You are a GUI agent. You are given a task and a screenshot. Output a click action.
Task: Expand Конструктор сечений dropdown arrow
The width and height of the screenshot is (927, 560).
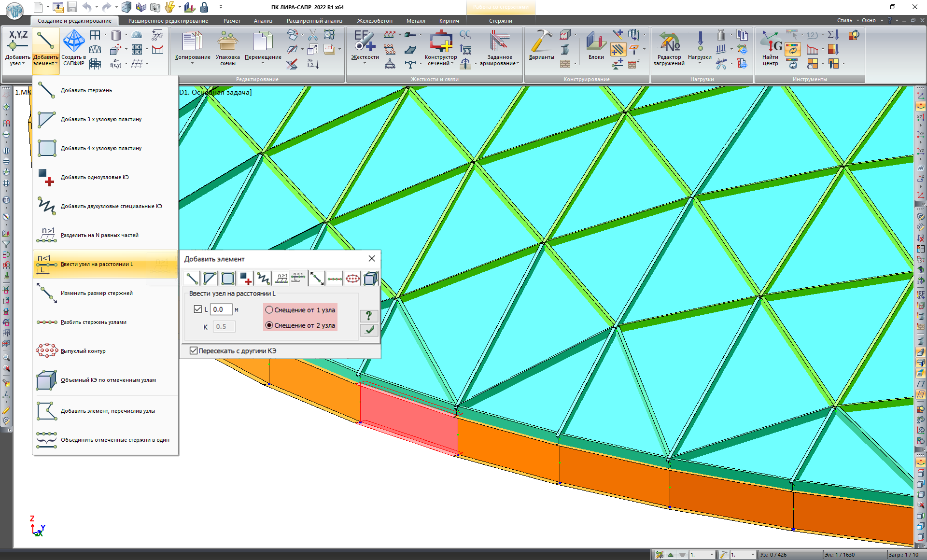pos(452,63)
